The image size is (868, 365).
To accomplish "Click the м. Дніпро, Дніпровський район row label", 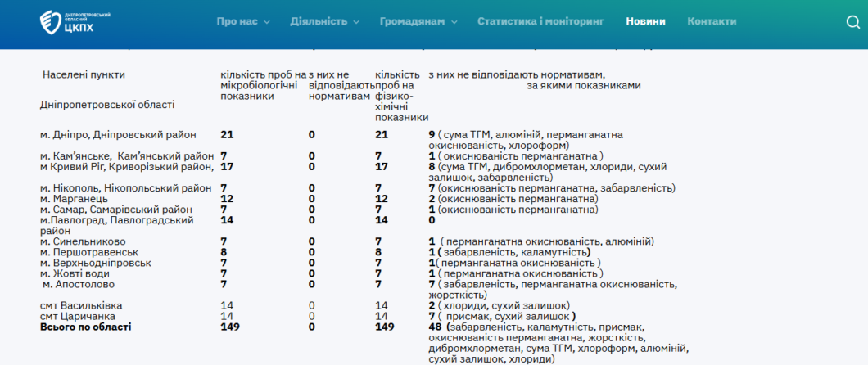I will 118,134.
